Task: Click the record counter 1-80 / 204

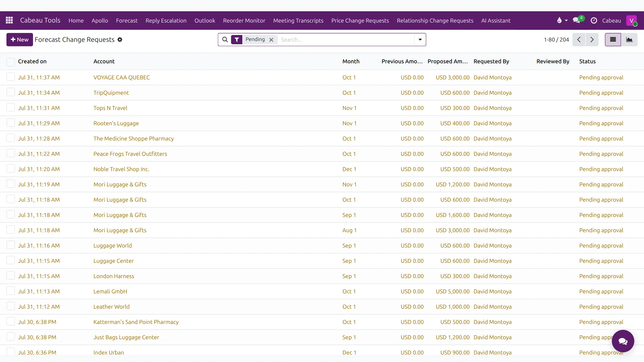Action: point(556,40)
